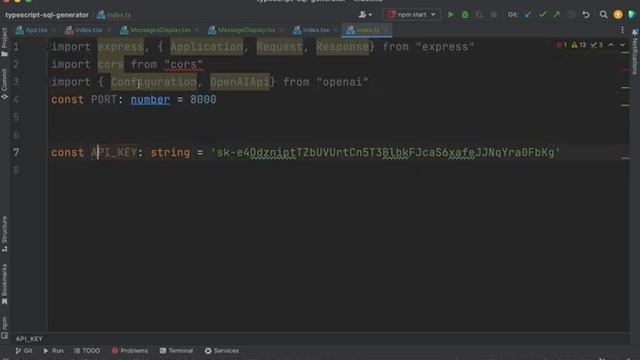Viewport: 640px width, 360px height.
Task: Open the Terminal tool window
Action: click(x=176, y=351)
